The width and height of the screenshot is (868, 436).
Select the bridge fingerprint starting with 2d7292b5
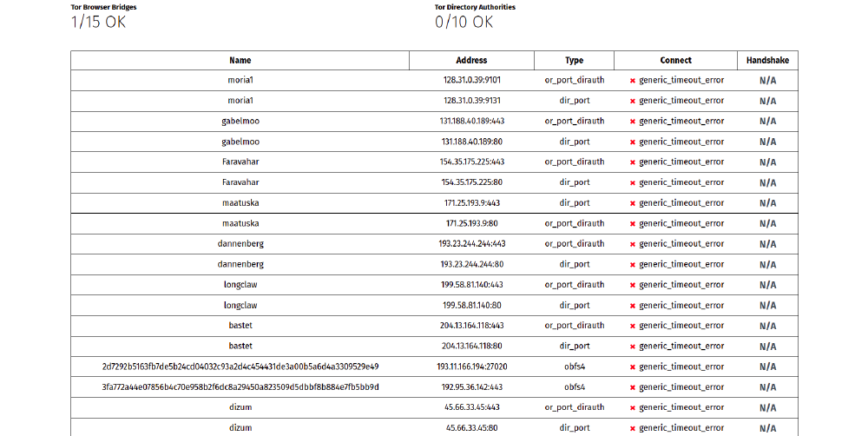tap(240, 367)
